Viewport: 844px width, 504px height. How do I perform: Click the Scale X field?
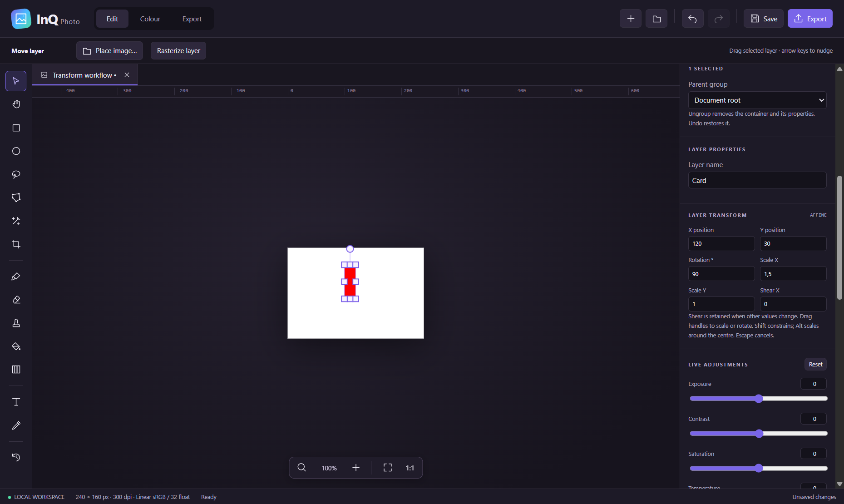point(793,274)
